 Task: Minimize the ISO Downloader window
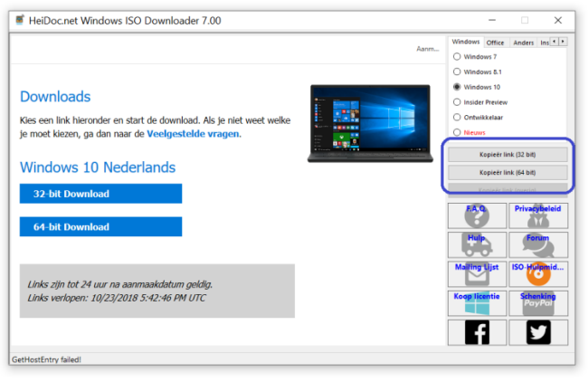[492, 20]
